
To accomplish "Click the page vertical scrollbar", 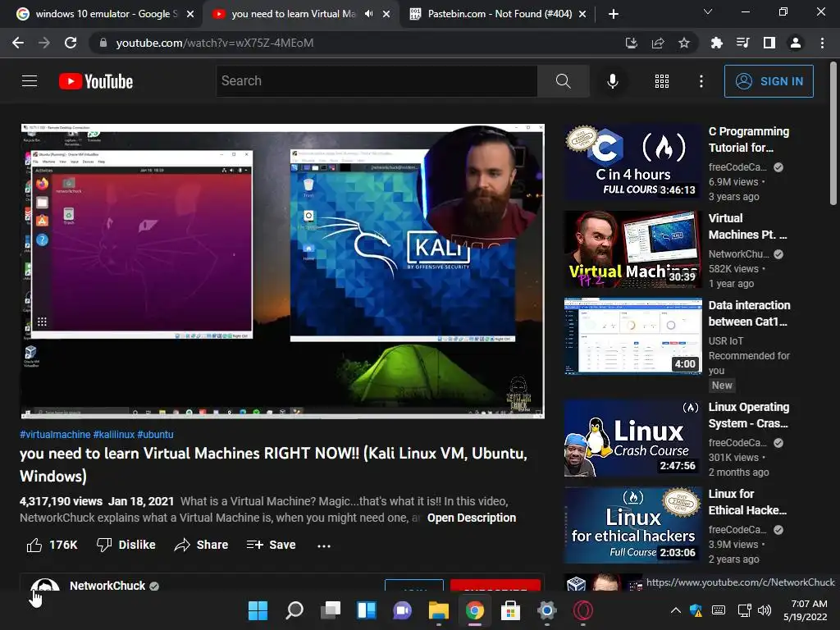I will (x=833, y=133).
